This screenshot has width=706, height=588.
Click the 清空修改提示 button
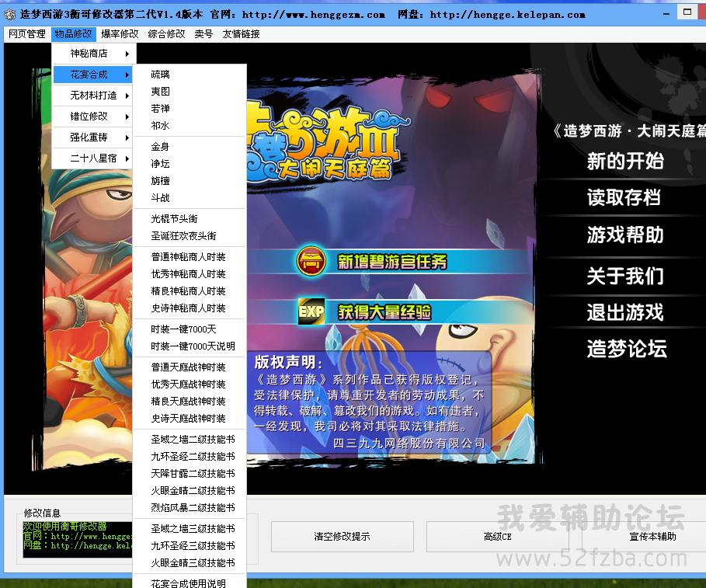343,537
